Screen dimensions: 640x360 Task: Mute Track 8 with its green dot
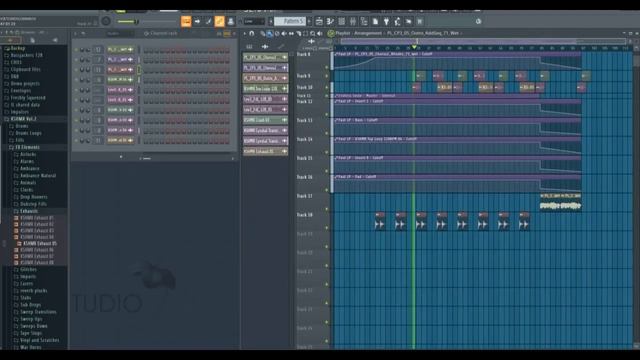tap(327, 67)
